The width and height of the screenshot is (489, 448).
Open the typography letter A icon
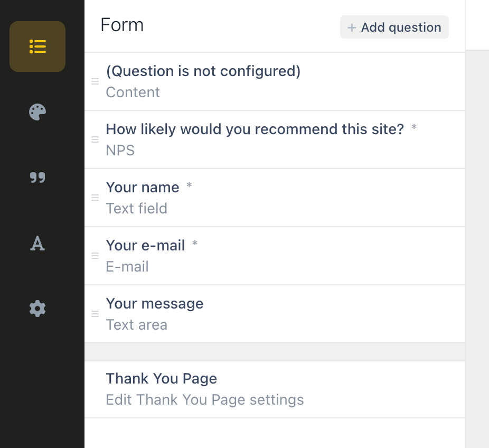(x=37, y=243)
